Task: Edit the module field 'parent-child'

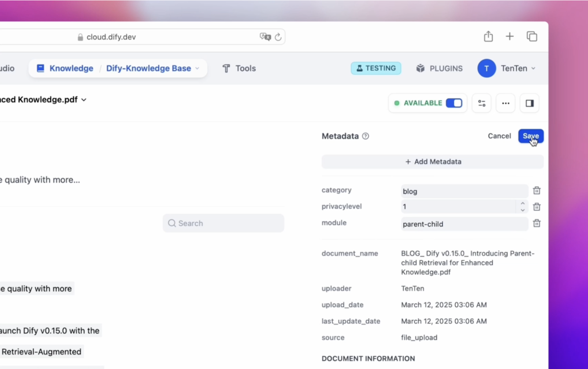Action: (464, 224)
